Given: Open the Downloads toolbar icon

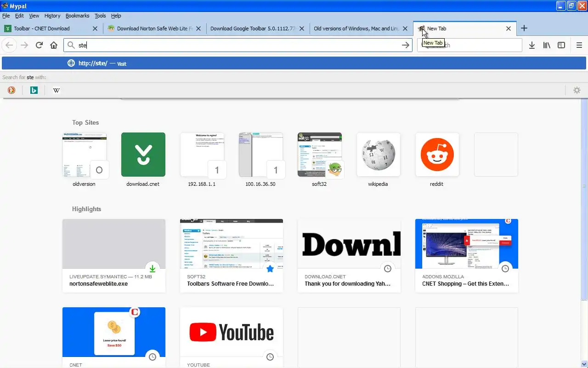Looking at the screenshot, I should 532,45.
